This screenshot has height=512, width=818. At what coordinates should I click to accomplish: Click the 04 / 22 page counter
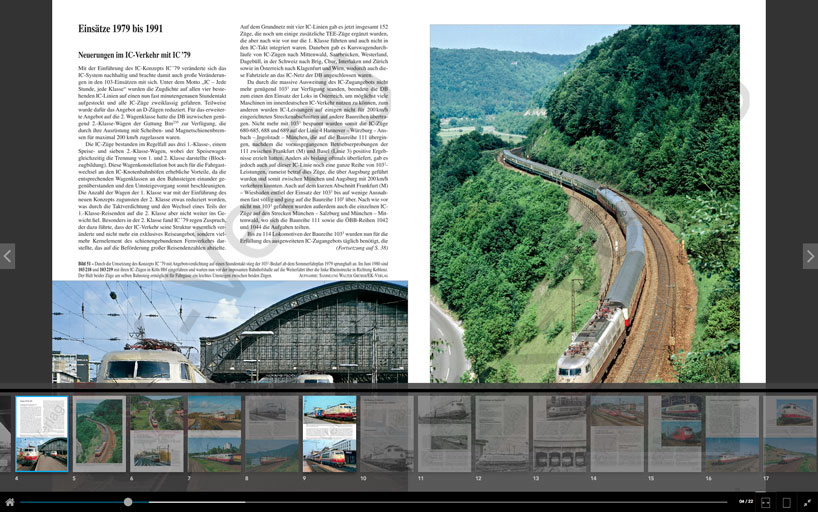(745, 502)
